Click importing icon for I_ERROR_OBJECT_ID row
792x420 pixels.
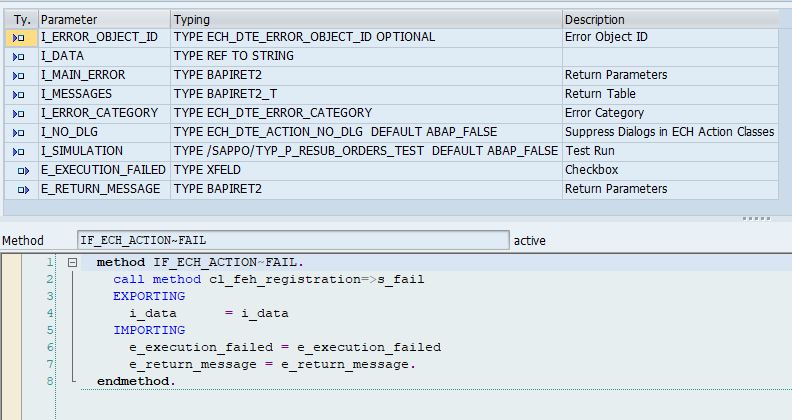click(19, 38)
